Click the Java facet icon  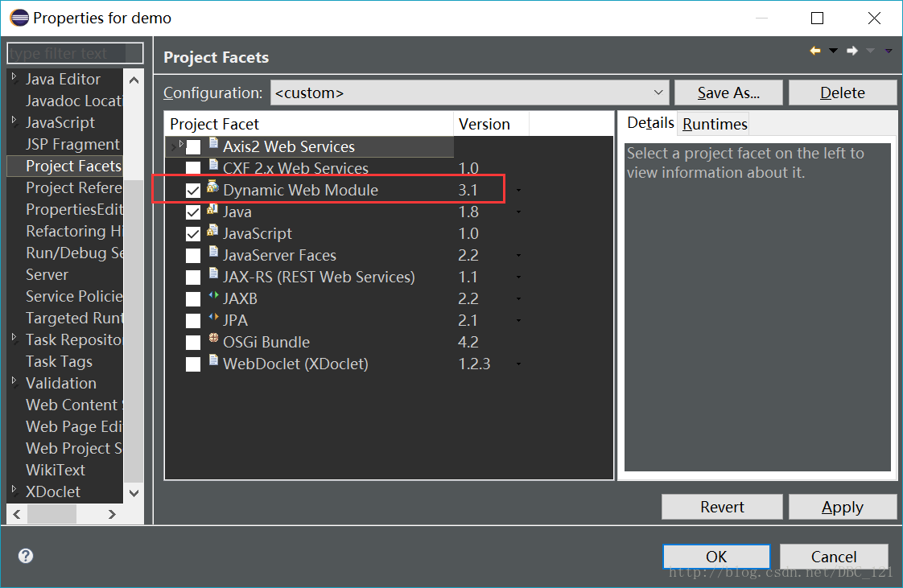tap(212, 209)
